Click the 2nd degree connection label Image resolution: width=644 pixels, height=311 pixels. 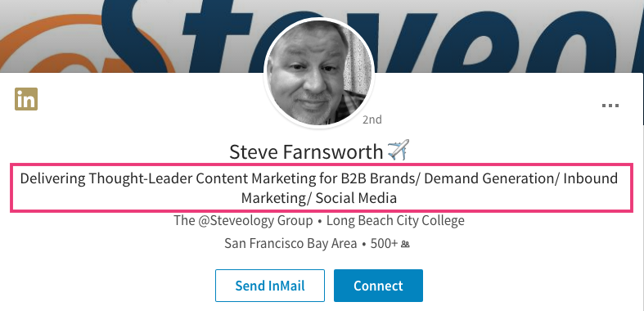(x=372, y=119)
